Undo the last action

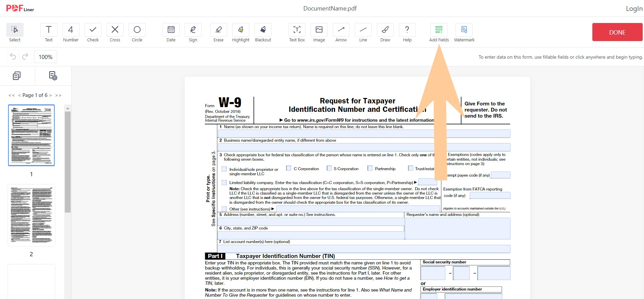(x=13, y=57)
